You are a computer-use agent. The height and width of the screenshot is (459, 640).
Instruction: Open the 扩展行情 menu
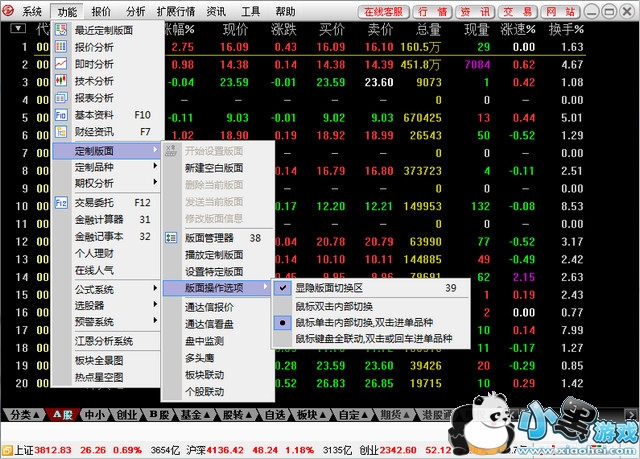coord(176,11)
